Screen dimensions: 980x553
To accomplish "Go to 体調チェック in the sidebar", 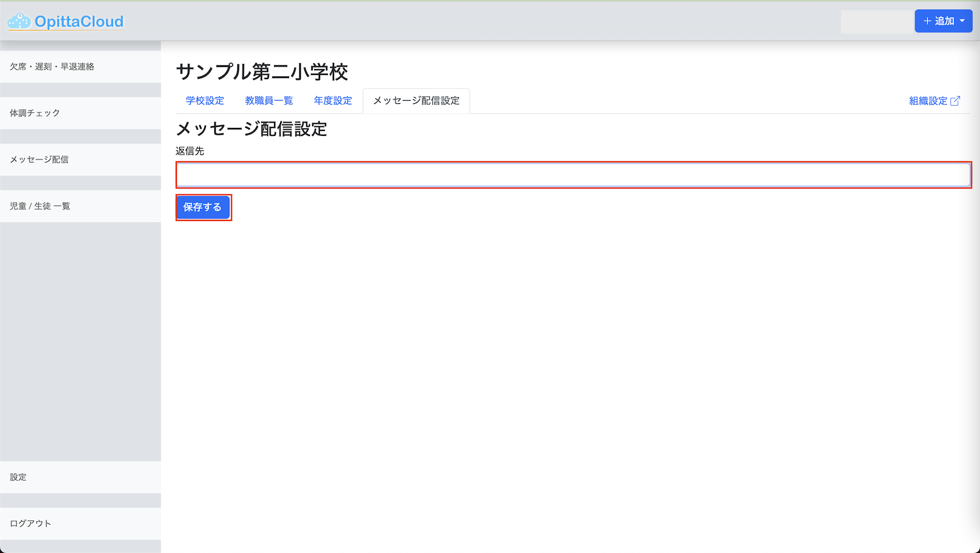I will click(x=80, y=113).
